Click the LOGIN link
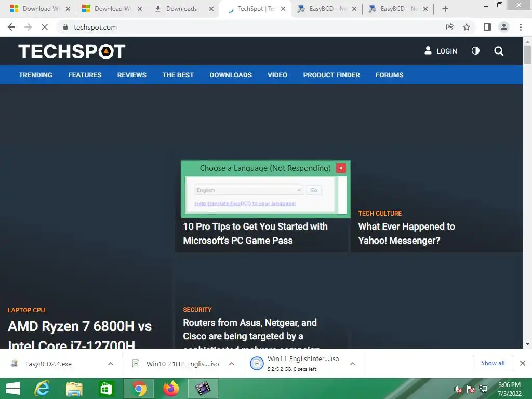Screen dimensions: 532x399 point(441,51)
